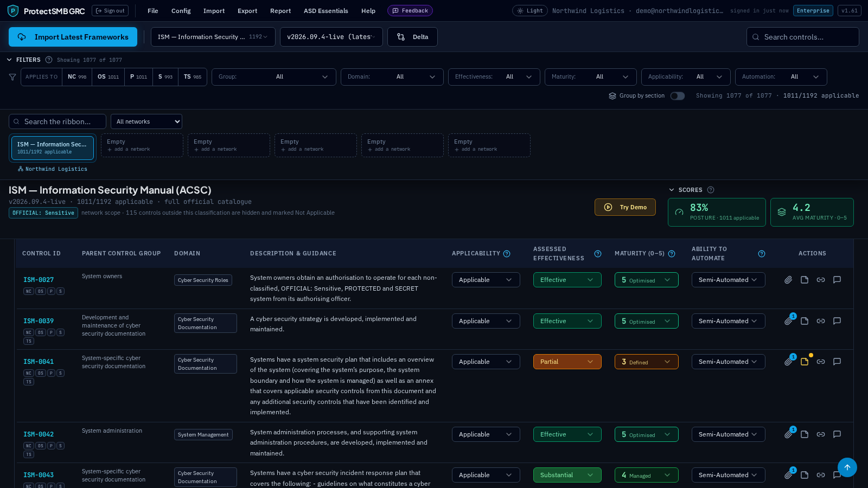This screenshot has width=868, height=488.
Task: Open the Config menu
Action: point(181,11)
